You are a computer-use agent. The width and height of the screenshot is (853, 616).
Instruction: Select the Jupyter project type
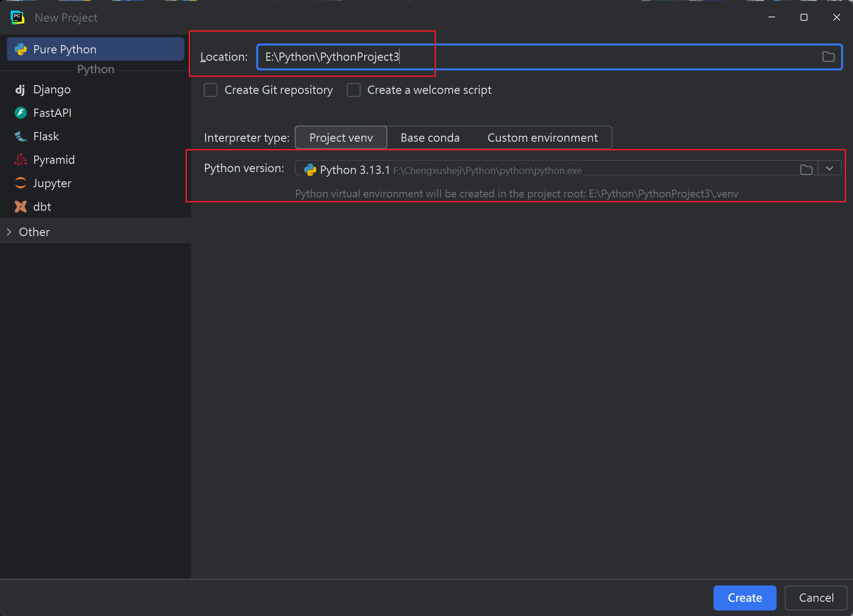pyautogui.click(x=95, y=183)
